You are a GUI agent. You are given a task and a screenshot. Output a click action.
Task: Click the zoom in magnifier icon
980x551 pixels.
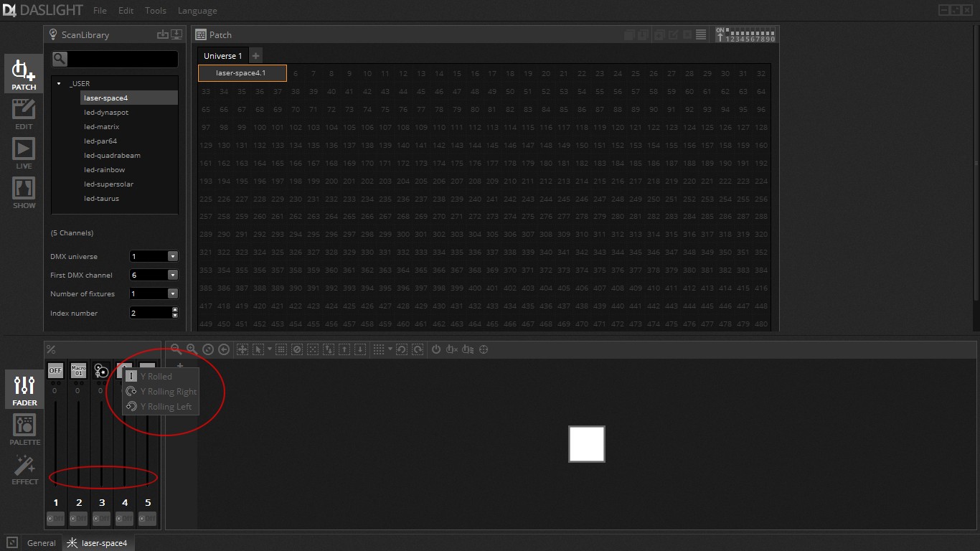[x=192, y=349]
